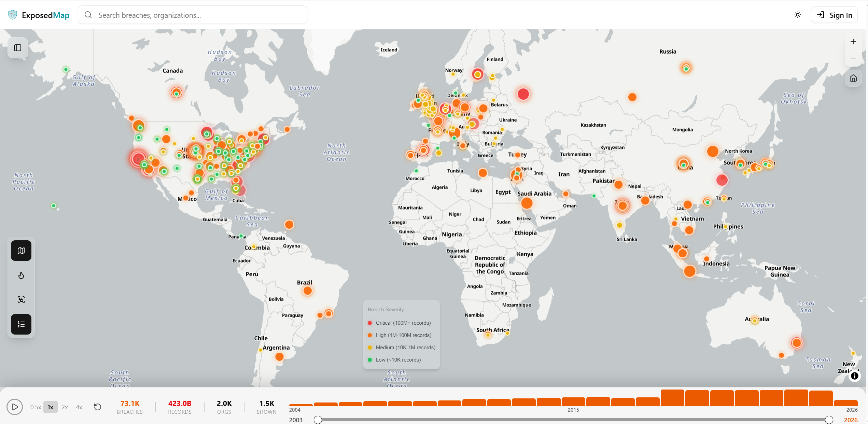
Task: Click the zoom in plus control
Action: [x=853, y=41]
